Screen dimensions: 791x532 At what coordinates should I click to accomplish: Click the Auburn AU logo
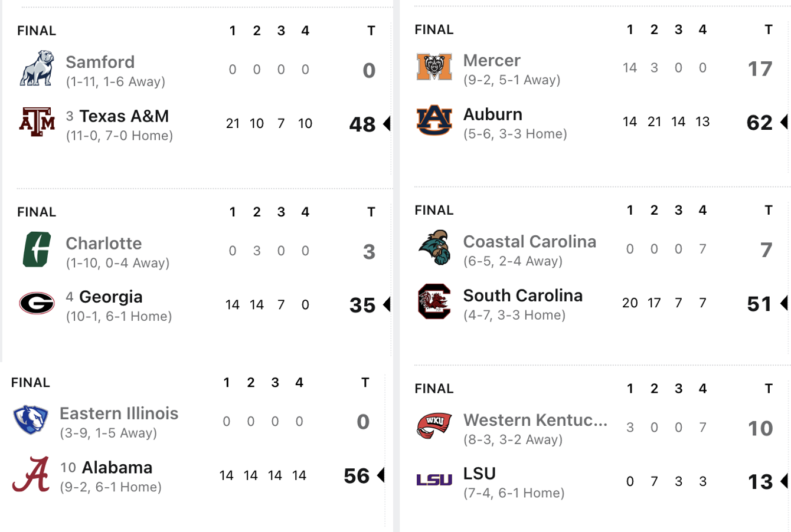(x=434, y=121)
